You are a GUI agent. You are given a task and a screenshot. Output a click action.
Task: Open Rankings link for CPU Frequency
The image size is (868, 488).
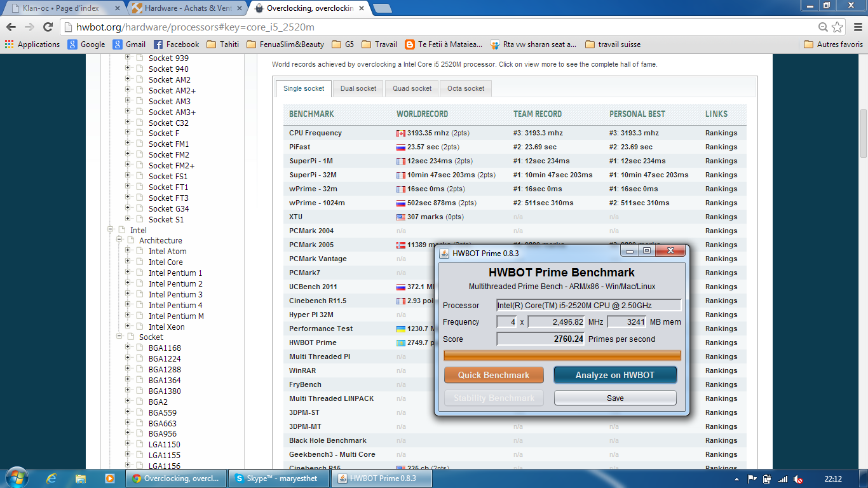coord(721,133)
